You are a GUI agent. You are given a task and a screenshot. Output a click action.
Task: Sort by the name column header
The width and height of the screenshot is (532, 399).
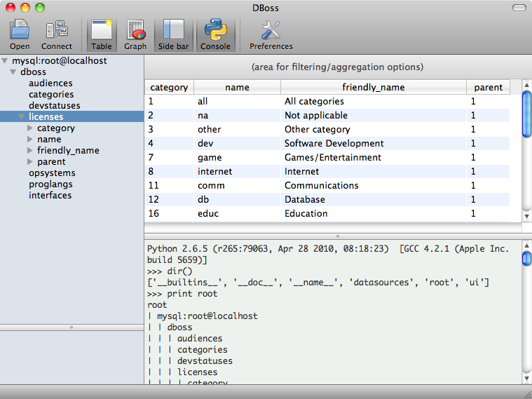(237, 87)
